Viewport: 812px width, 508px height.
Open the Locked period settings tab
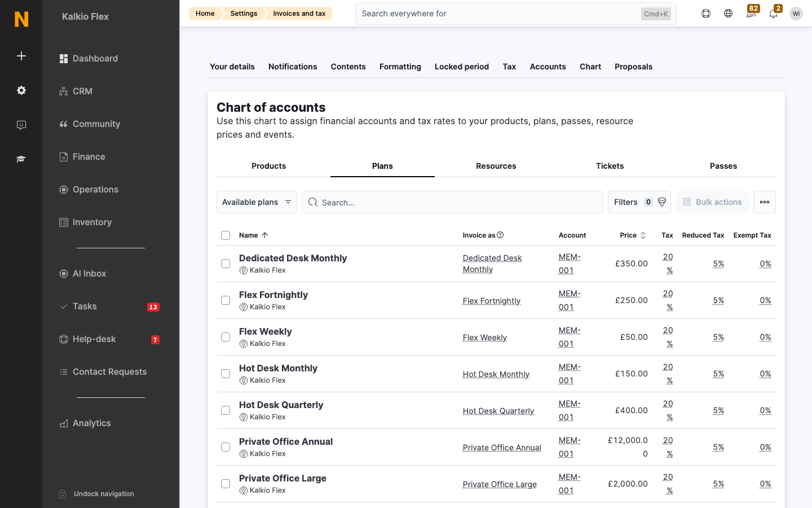point(462,67)
